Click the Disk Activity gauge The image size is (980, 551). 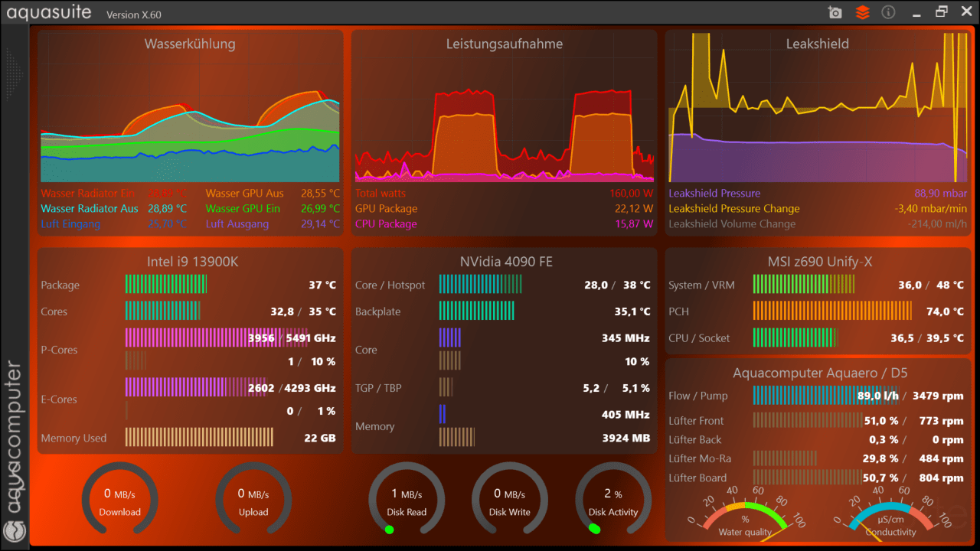613,500
